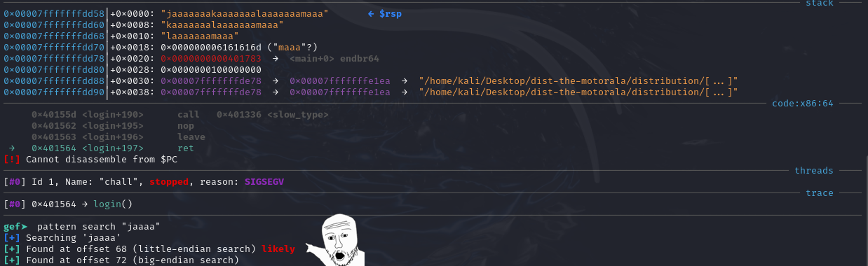Select the 'code:x86:64' section header
This screenshot has height=266, width=868.
pos(802,104)
